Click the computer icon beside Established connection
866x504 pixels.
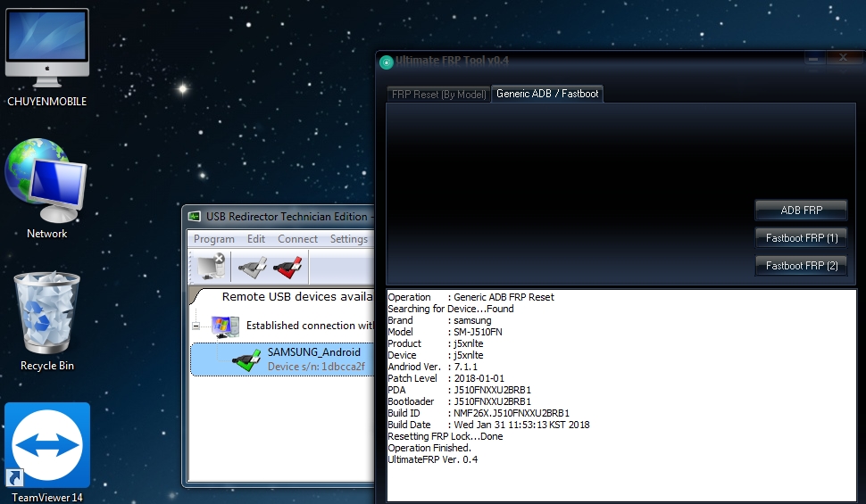[225, 326]
